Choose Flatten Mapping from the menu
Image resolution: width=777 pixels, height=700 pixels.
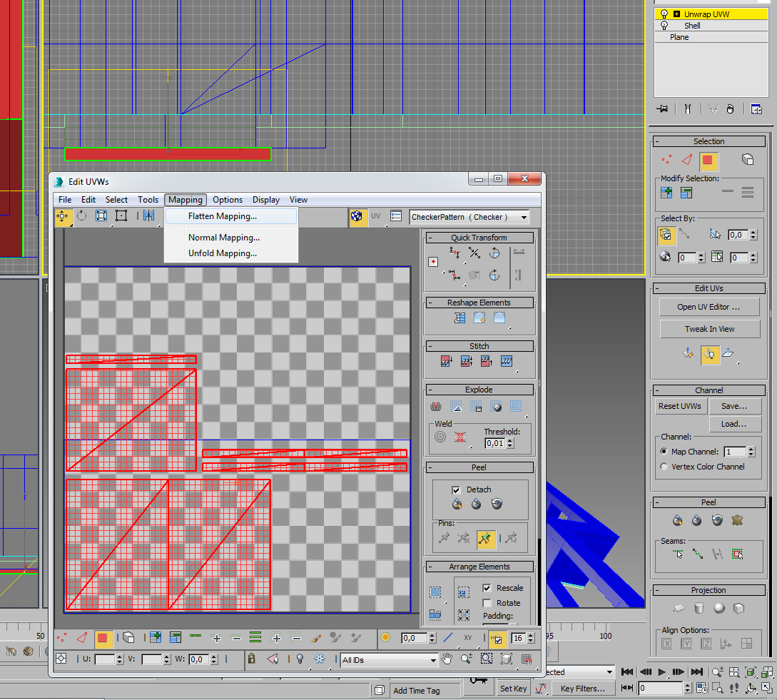pos(222,216)
